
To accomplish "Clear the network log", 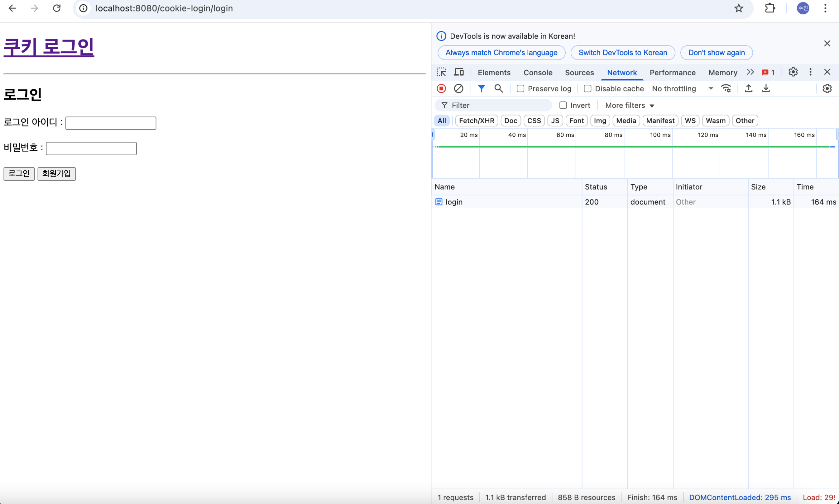I will 458,89.
